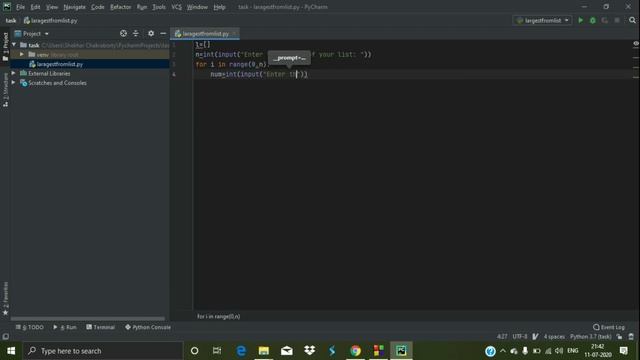Image resolution: width=640 pixels, height=360 pixels.
Task: Open Dropbox from taskbar
Action: (x=309, y=351)
